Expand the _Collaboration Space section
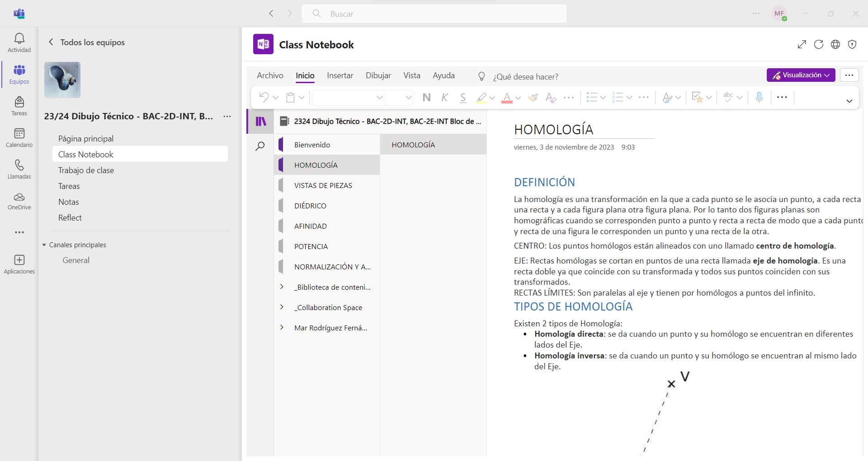 (282, 307)
